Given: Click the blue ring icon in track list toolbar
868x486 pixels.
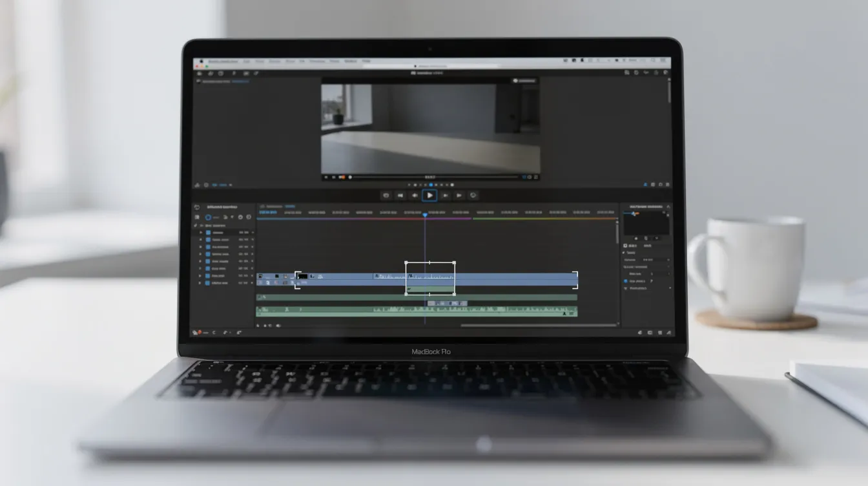Looking at the screenshot, I should point(208,217).
